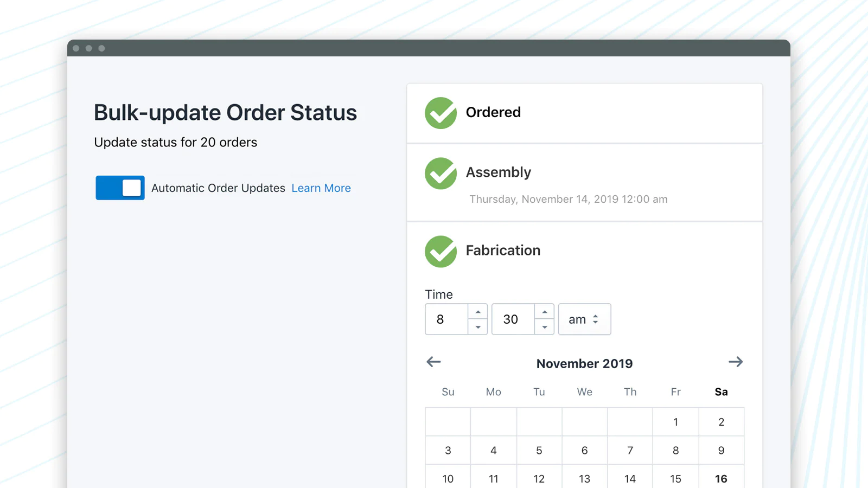Go to next month with right arrow
Viewport: 868px width, 488px height.
(x=735, y=362)
